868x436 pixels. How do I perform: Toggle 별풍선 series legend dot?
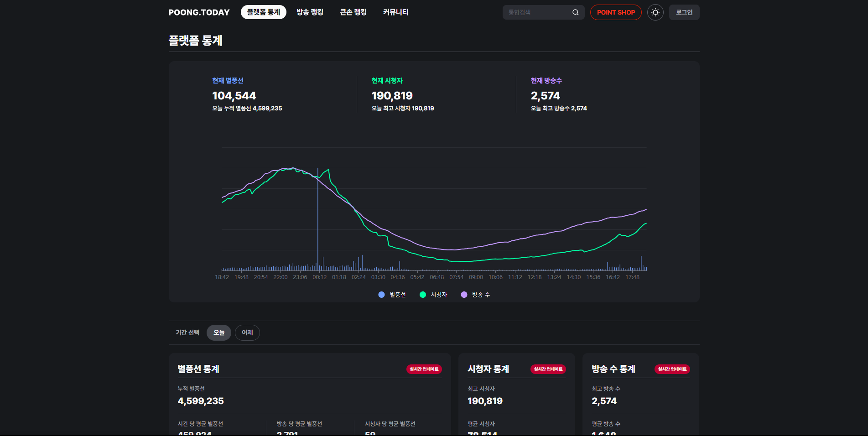click(x=382, y=295)
